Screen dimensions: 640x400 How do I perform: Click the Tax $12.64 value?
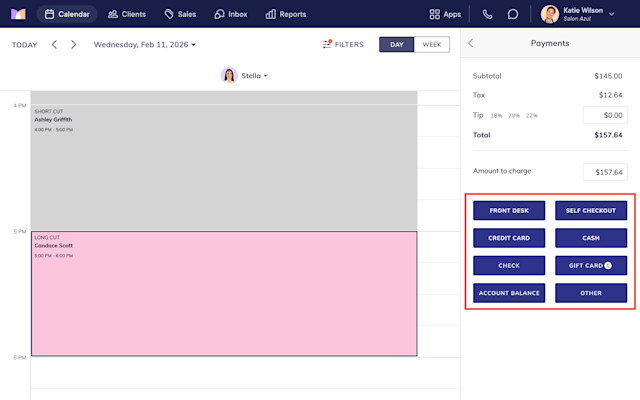610,95
